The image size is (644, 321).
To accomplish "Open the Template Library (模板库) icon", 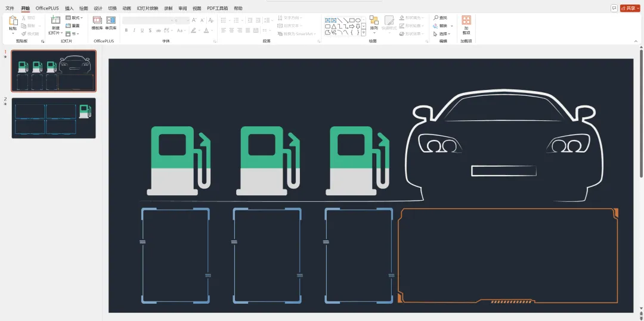I will (97, 21).
